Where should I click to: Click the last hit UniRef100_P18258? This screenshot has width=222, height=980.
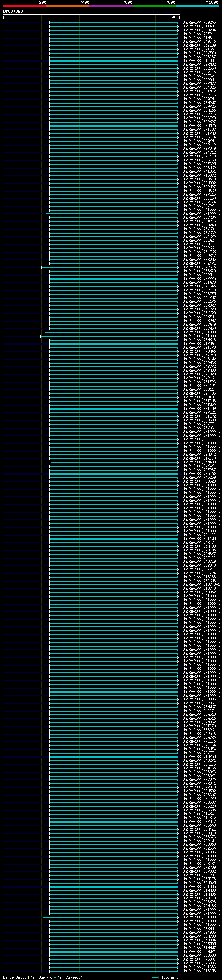[x=199, y=971]
